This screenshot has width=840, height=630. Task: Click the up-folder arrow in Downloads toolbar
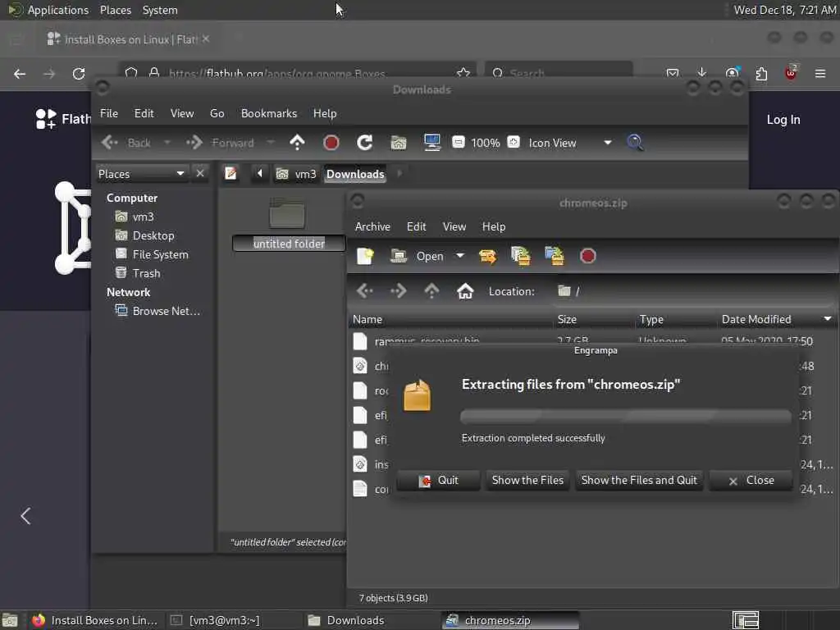pyautogui.click(x=297, y=143)
